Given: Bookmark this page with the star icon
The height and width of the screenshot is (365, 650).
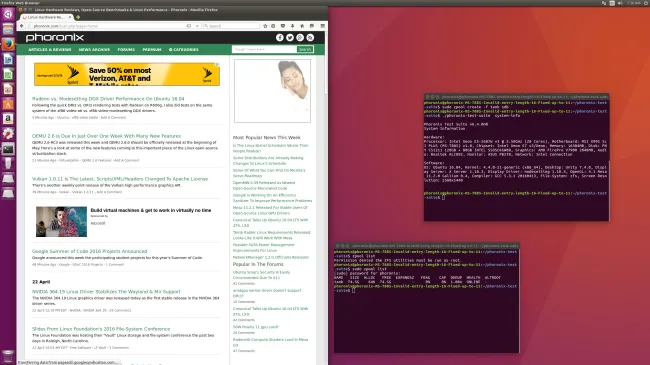Looking at the screenshot, I should click(x=265, y=26).
